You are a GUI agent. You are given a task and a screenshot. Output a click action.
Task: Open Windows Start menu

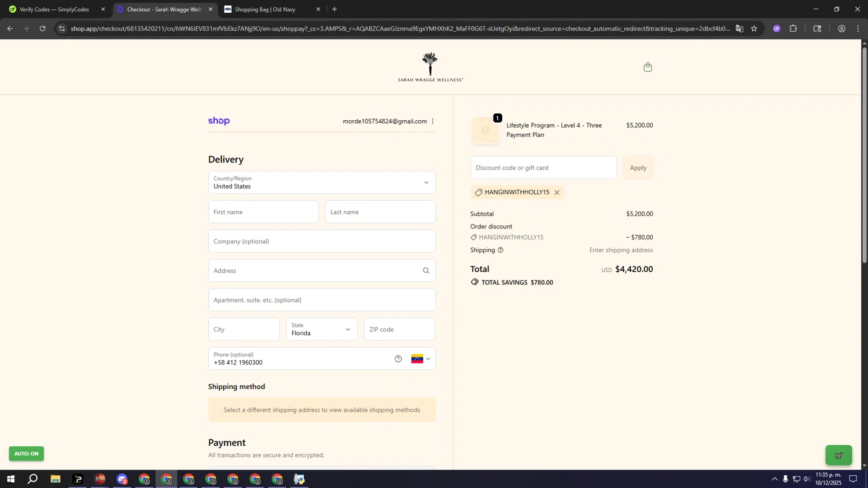click(10, 479)
